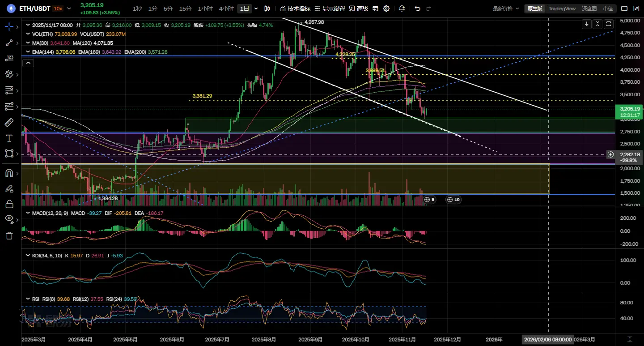Undo the last chart action
This screenshot has width=644, height=346.
point(417,9)
